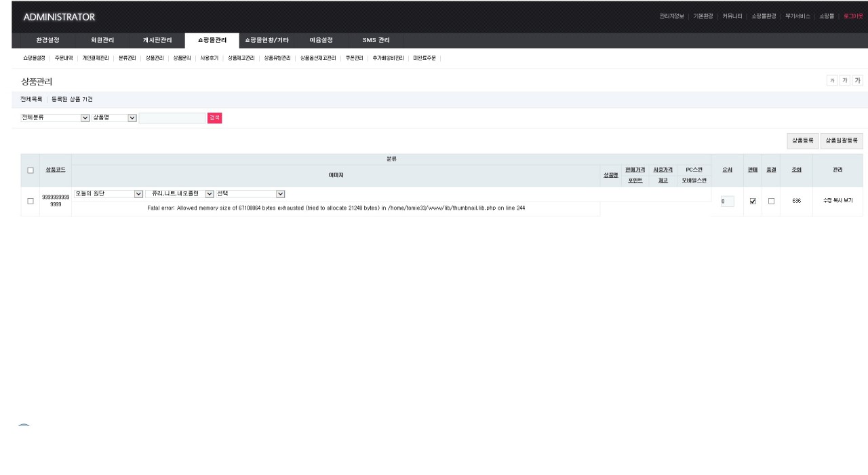Image resolution: width=868 pixels, height=475 pixels.
Task: Click the pink 검색 search button
Action: pyautogui.click(x=214, y=118)
